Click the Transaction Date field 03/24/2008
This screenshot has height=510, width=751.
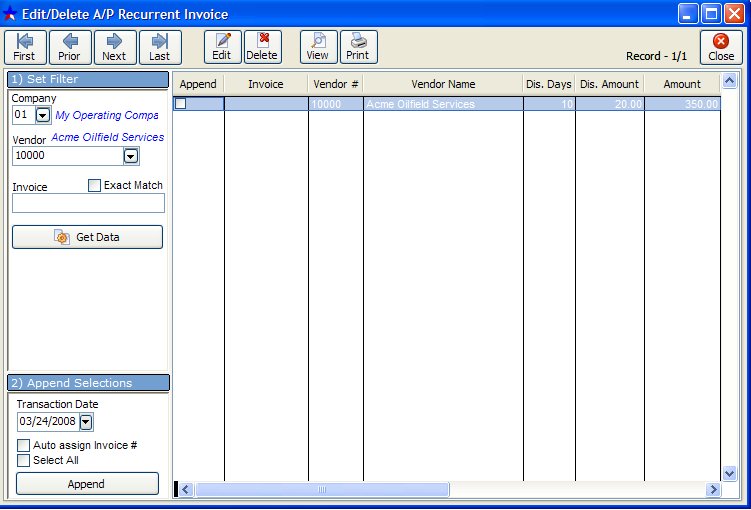48,421
